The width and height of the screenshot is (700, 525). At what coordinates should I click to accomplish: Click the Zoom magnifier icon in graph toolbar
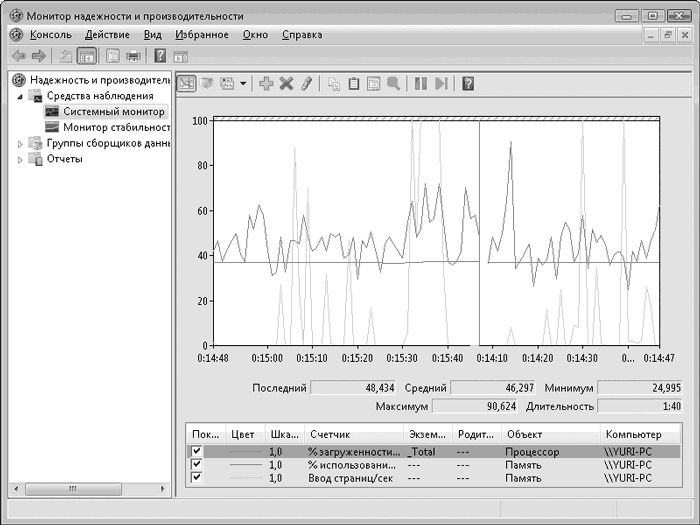(393, 84)
